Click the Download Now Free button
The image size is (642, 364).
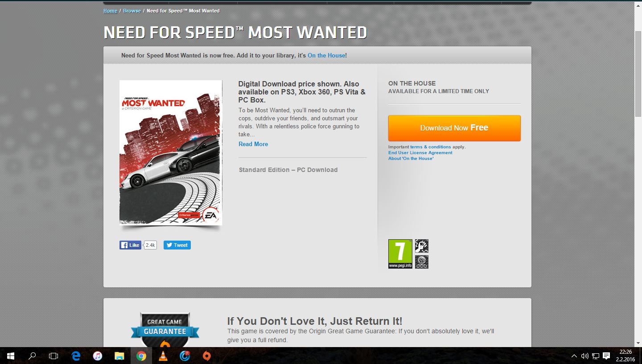pyautogui.click(x=454, y=128)
